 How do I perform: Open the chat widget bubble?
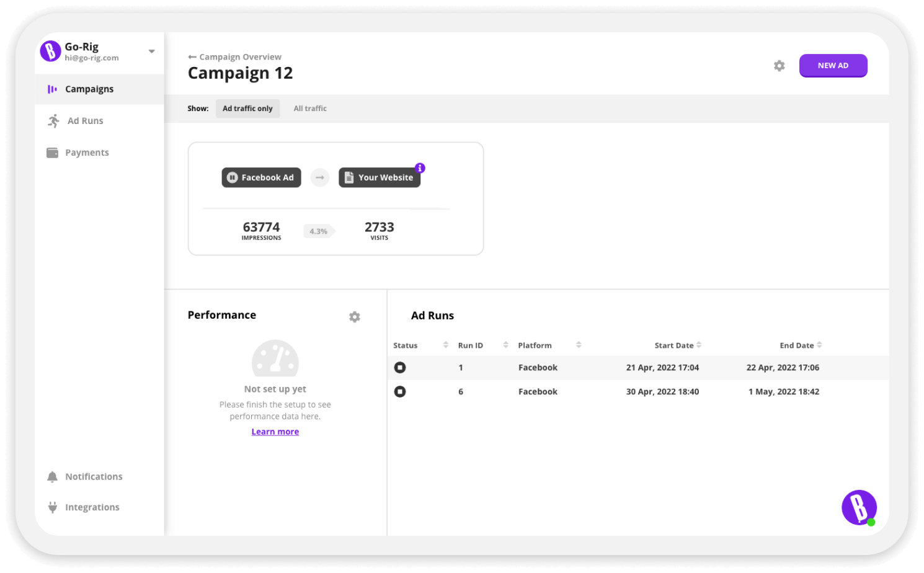pyautogui.click(x=858, y=507)
